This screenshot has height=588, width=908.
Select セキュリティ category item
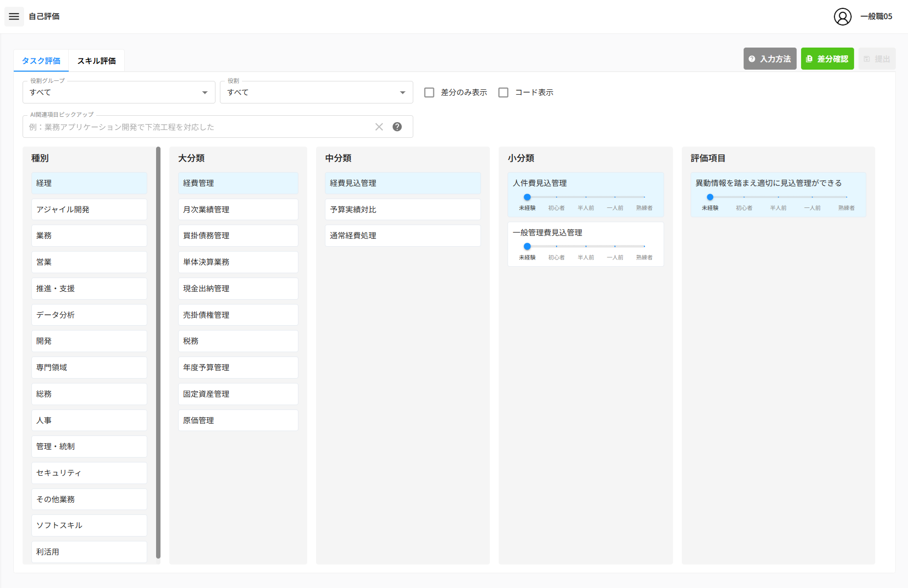click(89, 473)
